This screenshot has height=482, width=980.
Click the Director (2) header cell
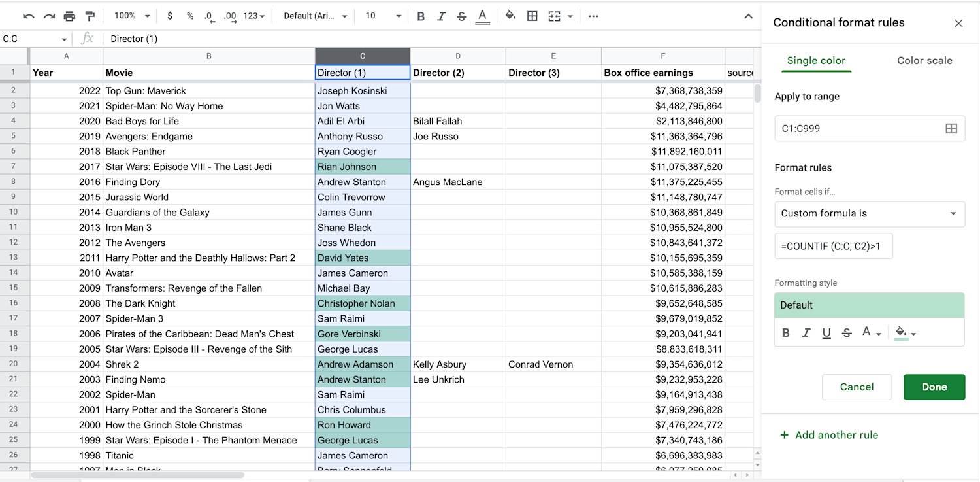[458, 73]
